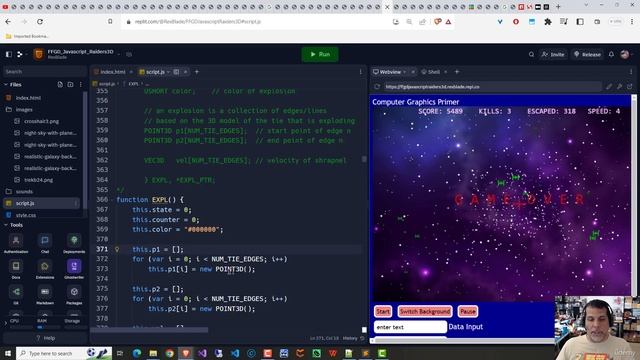Add a new tab in the right pane
This screenshot has width=640, height=360.
point(457,72)
